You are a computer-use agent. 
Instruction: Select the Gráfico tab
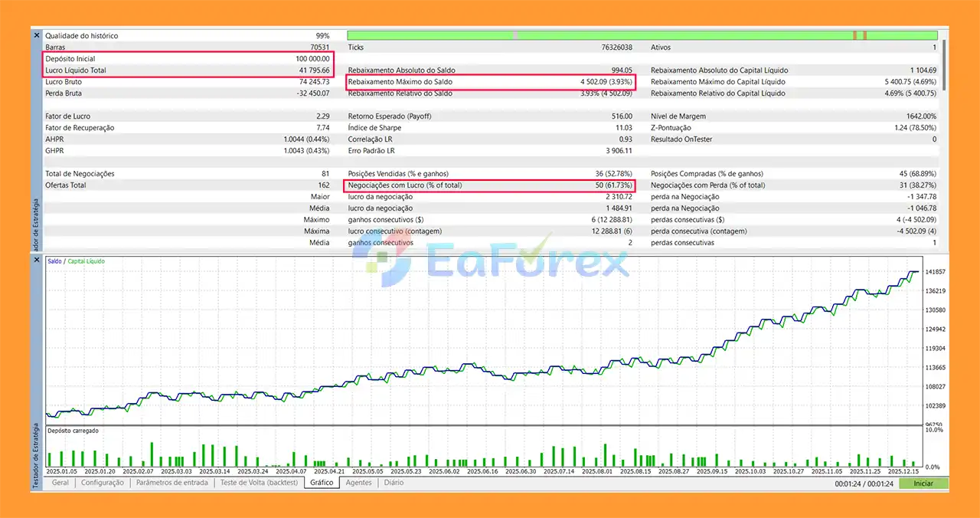click(x=322, y=483)
